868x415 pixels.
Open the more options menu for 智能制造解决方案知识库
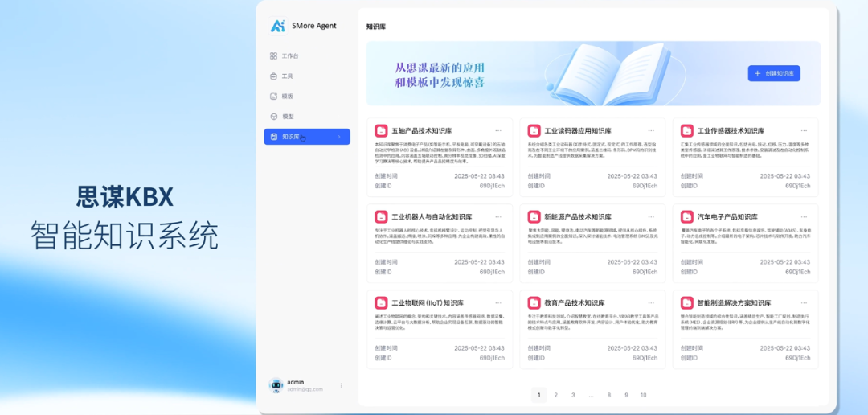(804, 303)
